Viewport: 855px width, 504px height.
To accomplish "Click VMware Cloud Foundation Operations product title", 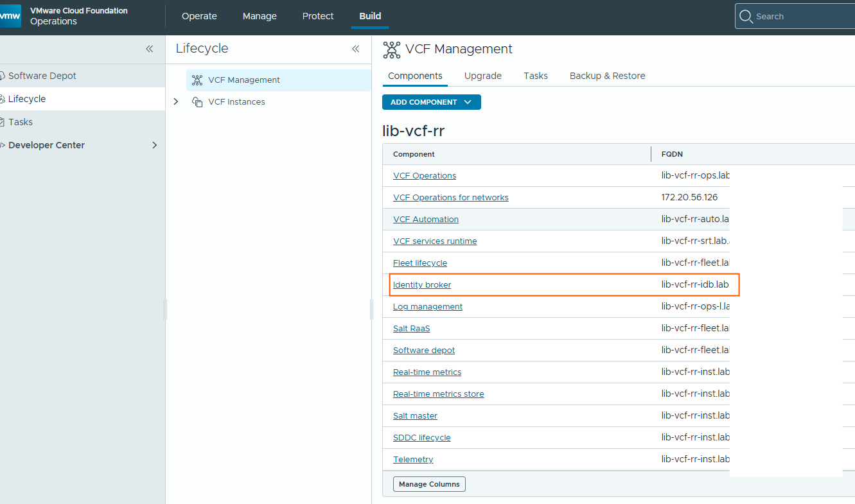I will 79,16.
